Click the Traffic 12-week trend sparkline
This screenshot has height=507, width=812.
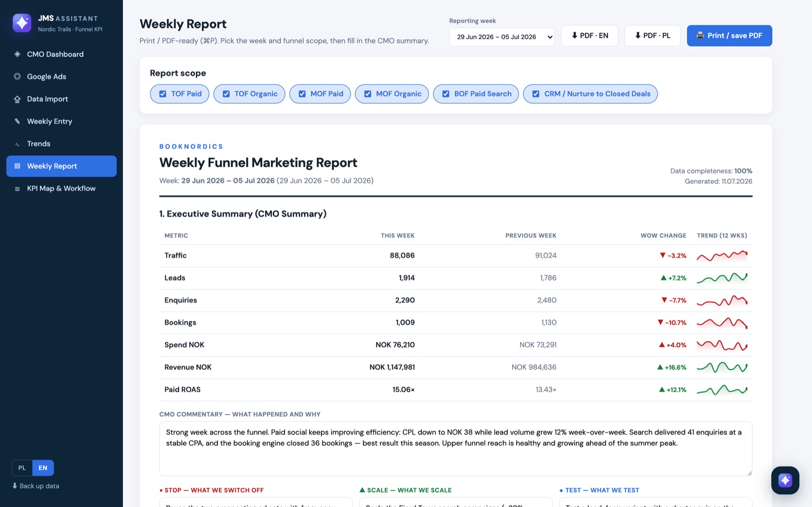click(722, 256)
